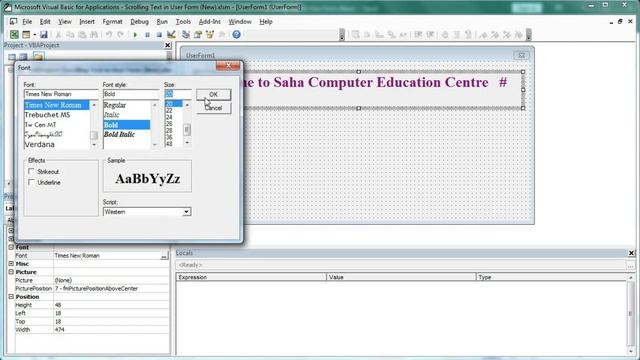This screenshot has width=640, height=360.
Task: Open the File menu
Action: point(27,22)
